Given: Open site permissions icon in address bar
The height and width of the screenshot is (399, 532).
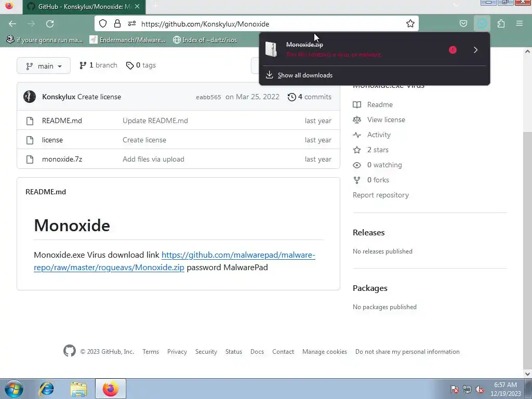Looking at the screenshot, I should coord(132,23).
